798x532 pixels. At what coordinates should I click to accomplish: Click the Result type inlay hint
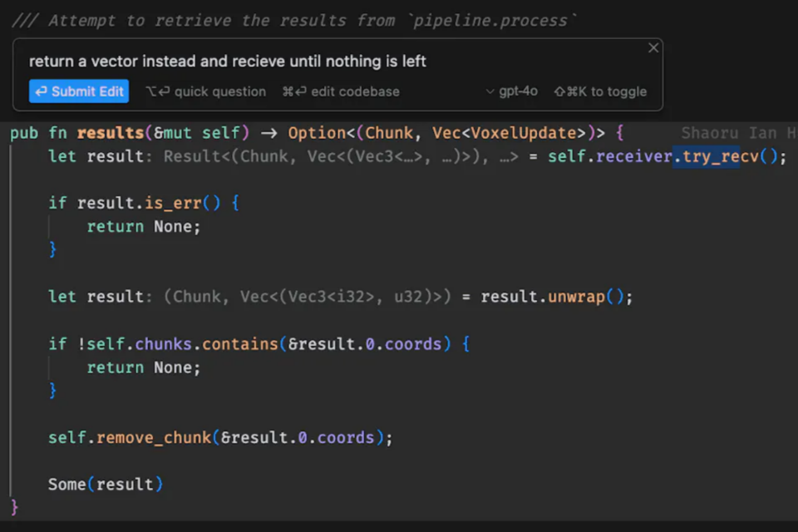coord(193,156)
